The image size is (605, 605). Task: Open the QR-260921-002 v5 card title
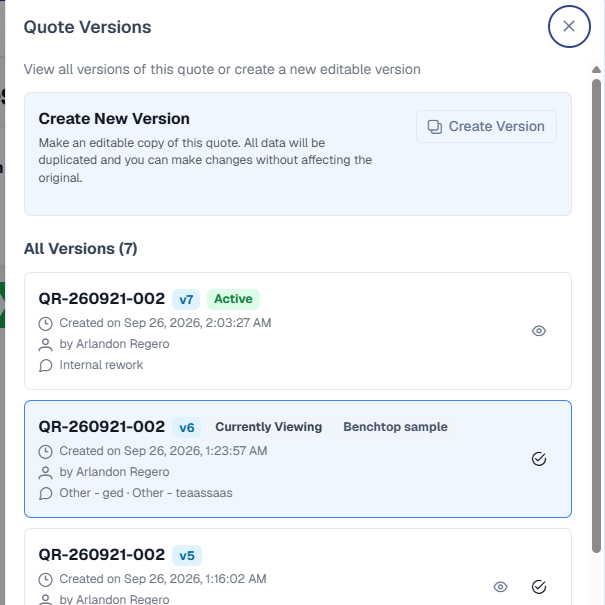click(x=101, y=555)
